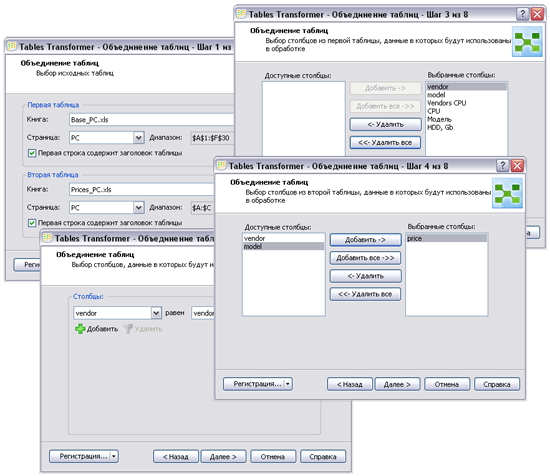The image size is (550, 476).
Task: Expand second table Страница dropdown
Action: click(139, 207)
